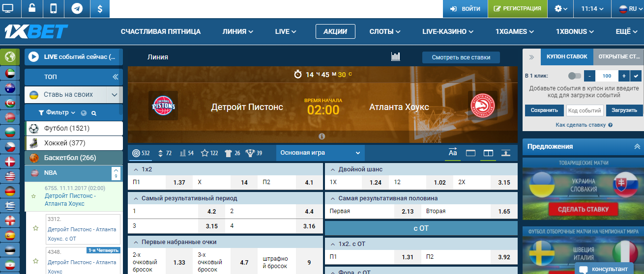Expand the Ставь на своих dropdown

tap(115, 95)
